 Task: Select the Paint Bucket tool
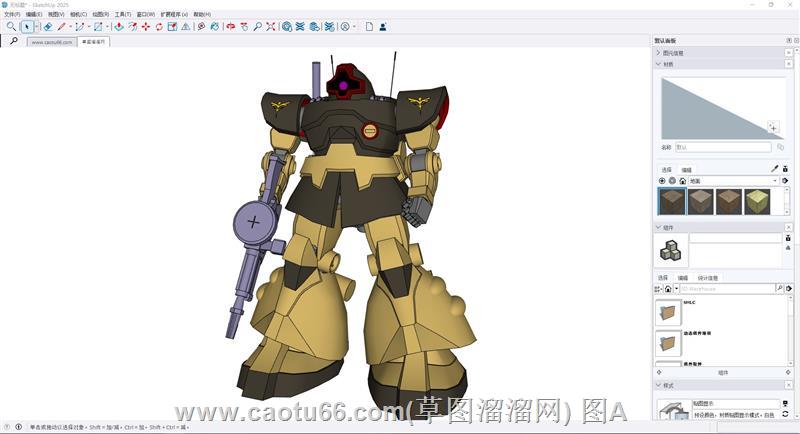pyautogui.click(x=215, y=27)
